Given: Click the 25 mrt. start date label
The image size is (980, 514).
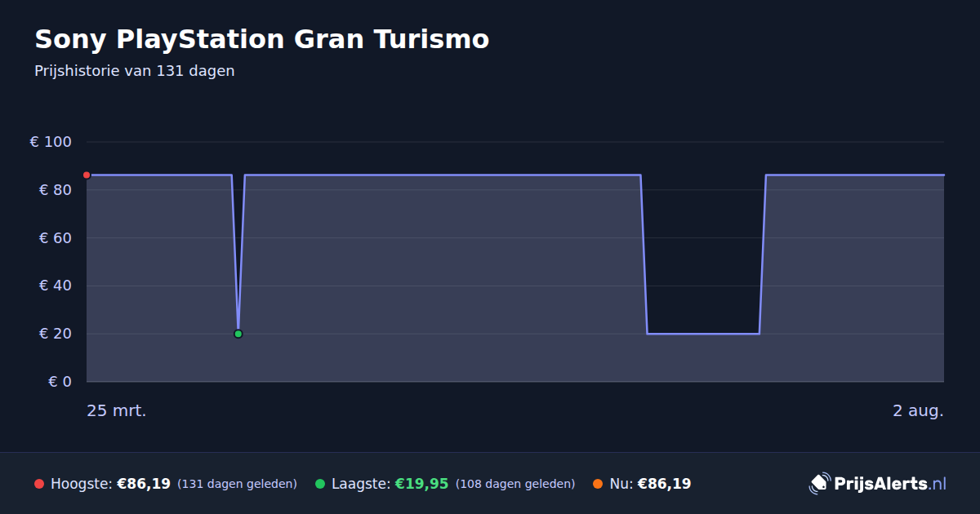Looking at the screenshot, I should (117, 411).
